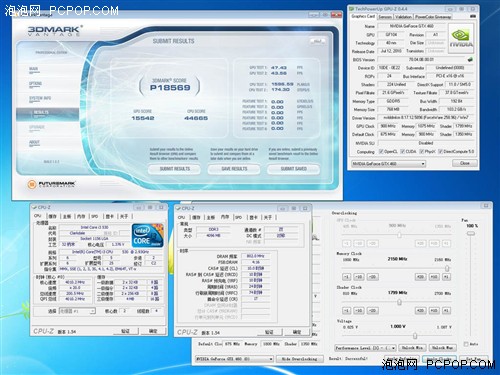This screenshot has height=375, width=500.
Task: Select SPD tab in CPU-Z memory window
Action: 239,217
